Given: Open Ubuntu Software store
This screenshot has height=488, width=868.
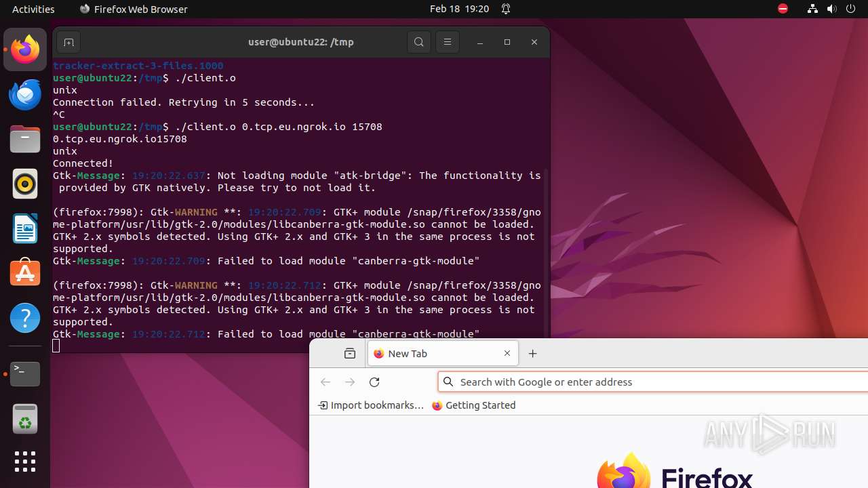Looking at the screenshot, I should tap(25, 273).
